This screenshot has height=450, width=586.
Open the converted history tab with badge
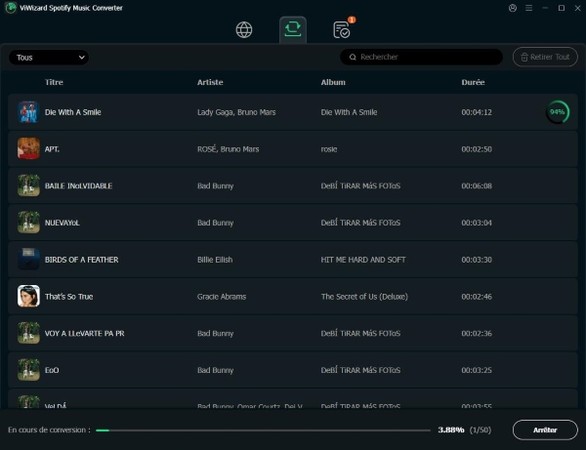[342, 30]
